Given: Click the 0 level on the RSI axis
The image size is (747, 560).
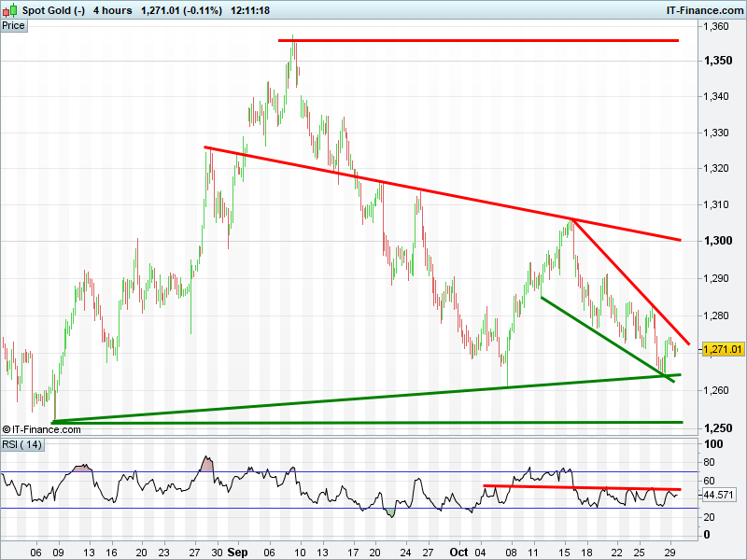Looking at the screenshot, I should point(707,535).
